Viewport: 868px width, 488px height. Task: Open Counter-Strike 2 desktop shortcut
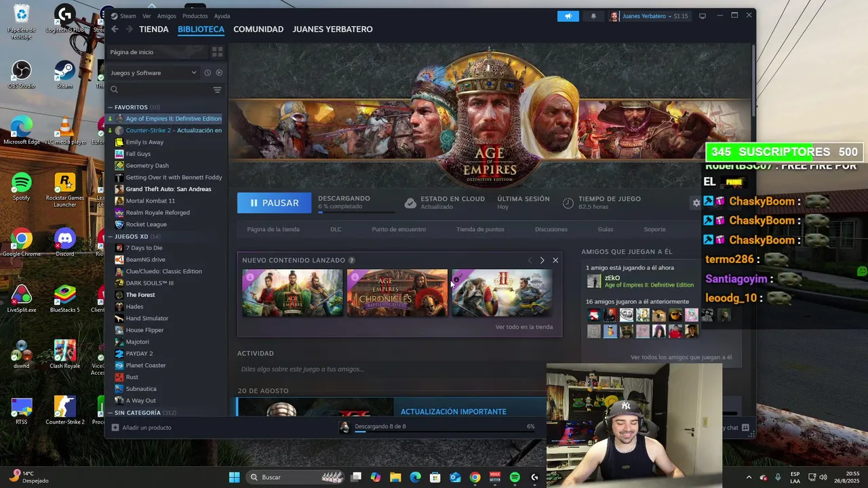65,410
